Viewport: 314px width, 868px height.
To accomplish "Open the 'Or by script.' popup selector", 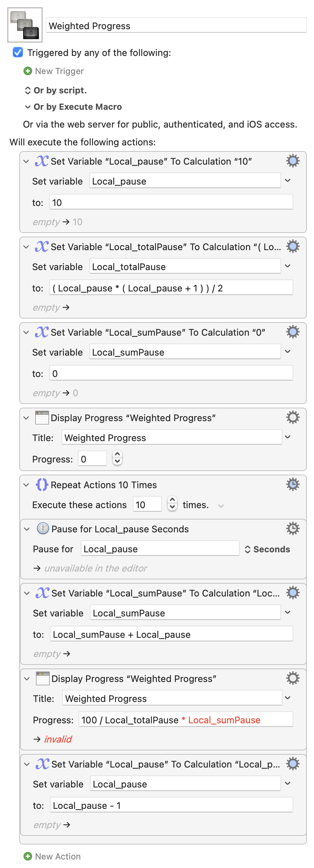I will tap(27, 91).
